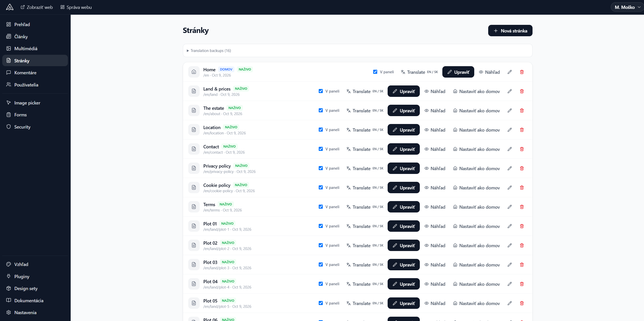Click pencil icon in Terms row
This screenshot has width=644, height=321.
click(510, 207)
